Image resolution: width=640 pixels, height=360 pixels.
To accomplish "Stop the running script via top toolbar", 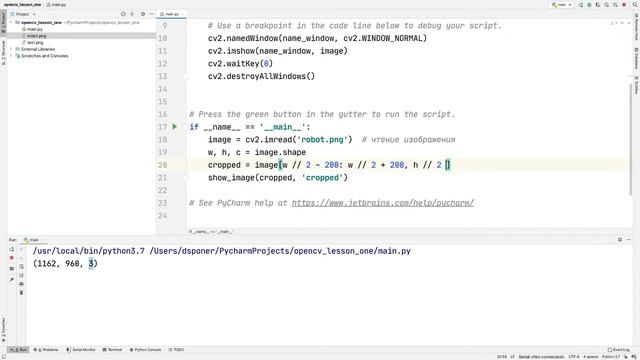I will tap(624, 5).
